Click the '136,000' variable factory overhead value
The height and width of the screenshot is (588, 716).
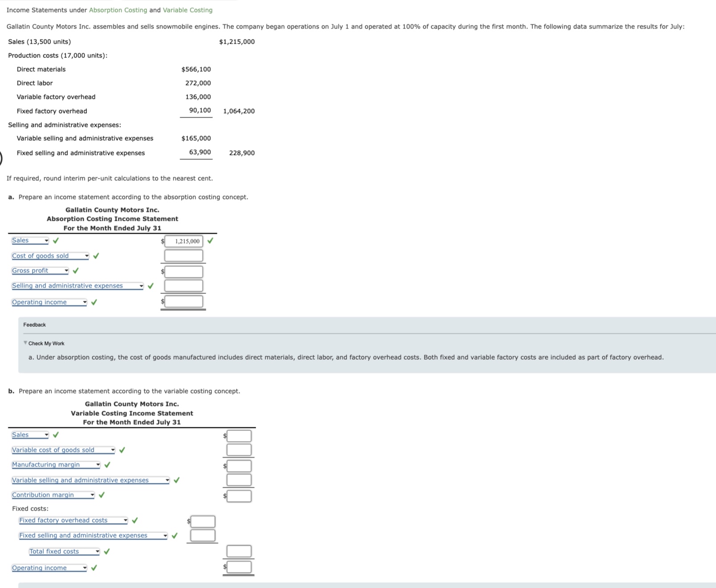coord(198,97)
